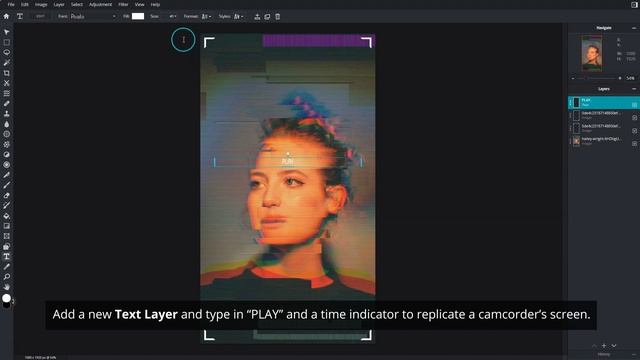
Task: Click the zoom out minus button
Action: (x=573, y=78)
